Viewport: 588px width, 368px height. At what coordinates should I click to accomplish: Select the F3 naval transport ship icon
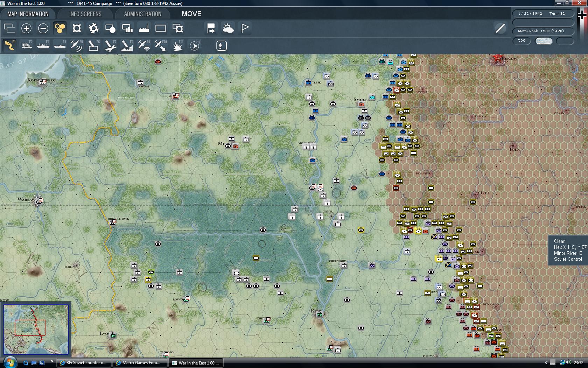click(43, 46)
